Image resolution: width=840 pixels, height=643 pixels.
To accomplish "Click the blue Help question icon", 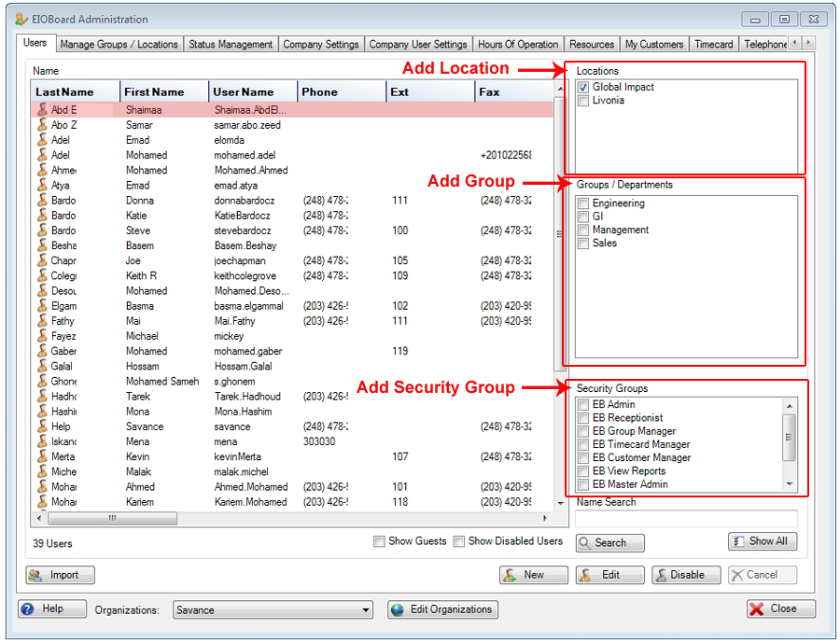I will [x=28, y=609].
